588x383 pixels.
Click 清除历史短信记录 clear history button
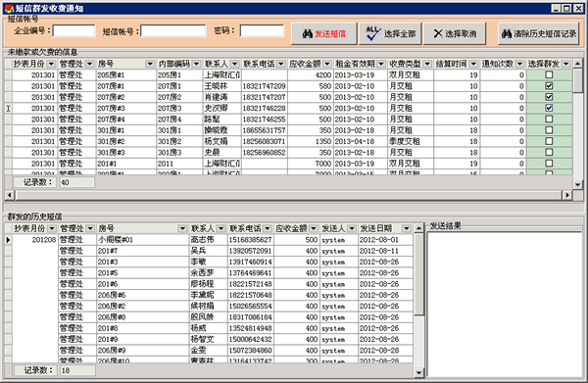[538, 33]
